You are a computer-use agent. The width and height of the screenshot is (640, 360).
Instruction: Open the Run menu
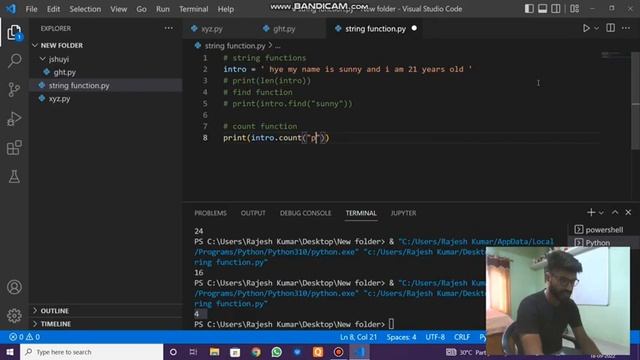tap(162, 9)
